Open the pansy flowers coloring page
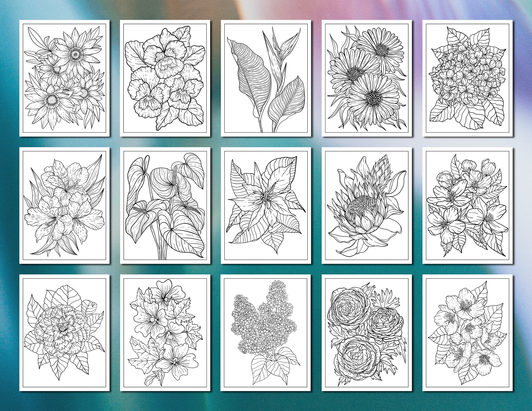 click(x=165, y=78)
